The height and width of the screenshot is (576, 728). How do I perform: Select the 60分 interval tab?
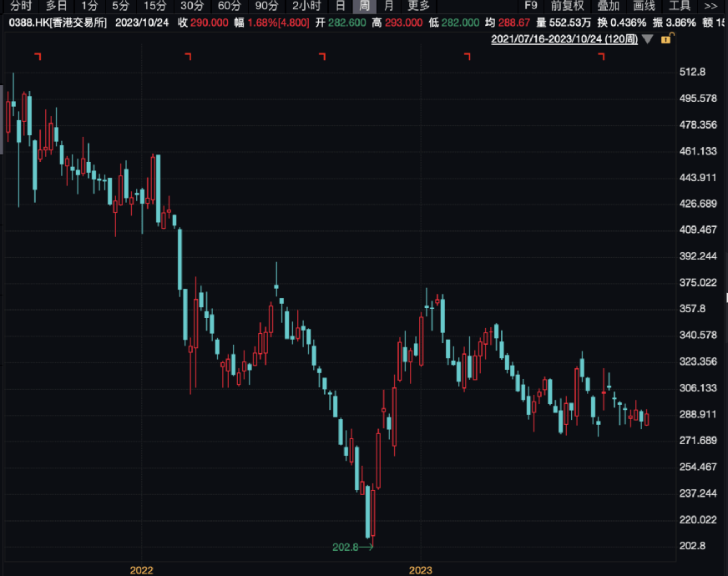[229, 5]
